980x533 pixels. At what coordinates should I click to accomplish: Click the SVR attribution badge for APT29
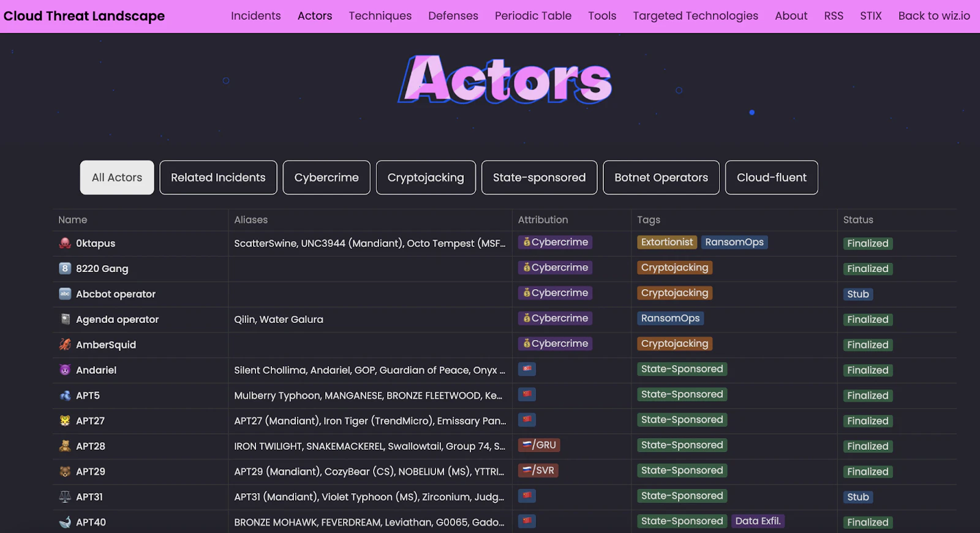tap(538, 471)
